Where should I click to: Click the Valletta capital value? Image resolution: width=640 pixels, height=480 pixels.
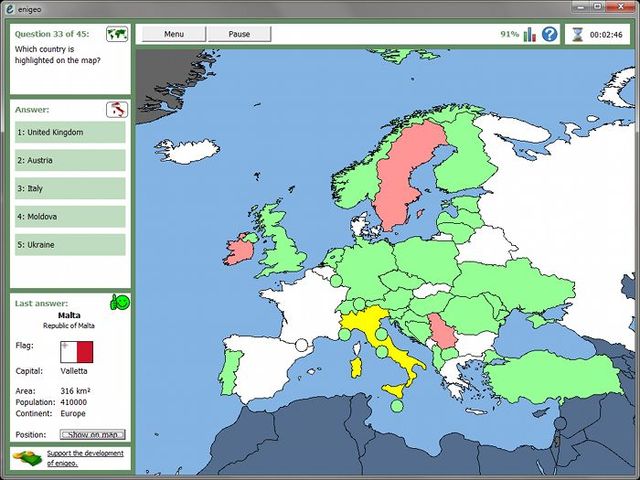74,371
